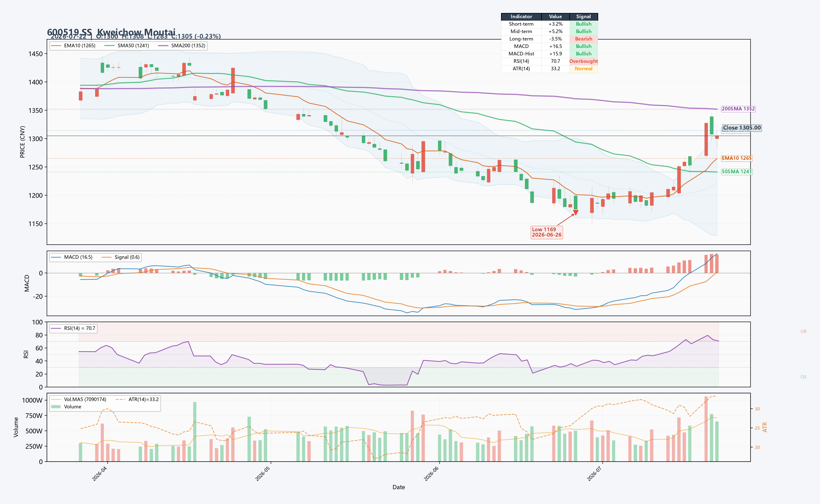820x504 pixels.
Task: Click the Low 1169 annotation box
Action: pos(546,232)
